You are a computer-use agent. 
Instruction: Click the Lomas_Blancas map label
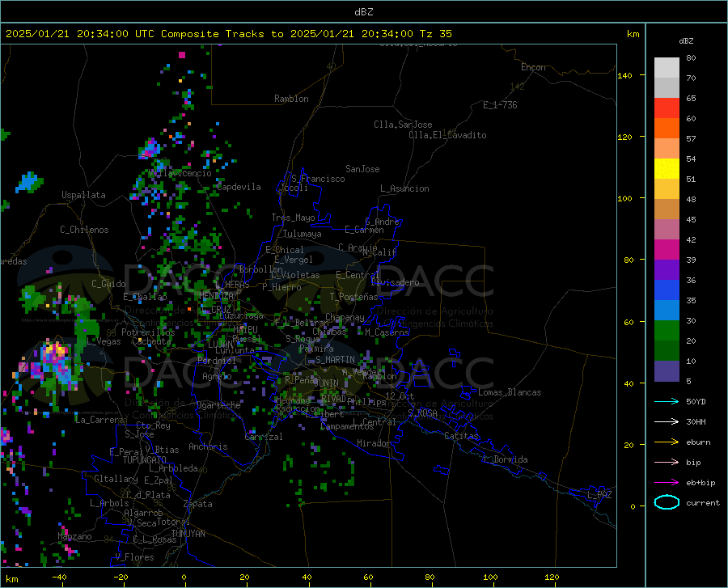[x=510, y=392]
